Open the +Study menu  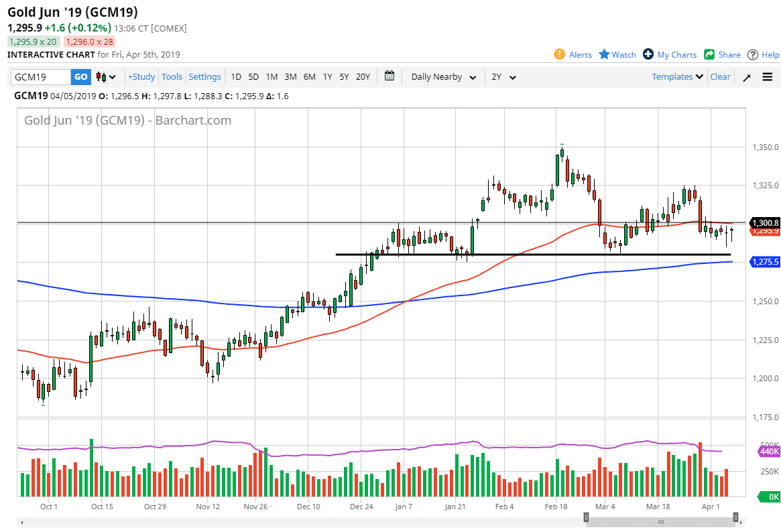pyautogui.click(x=141, y=77)
